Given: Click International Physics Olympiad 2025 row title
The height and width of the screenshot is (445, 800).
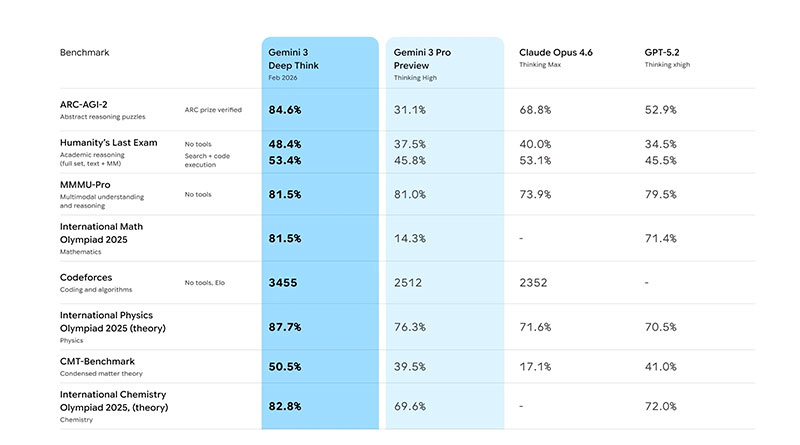Looking at the screenshot, I should [x=113, y=321].
